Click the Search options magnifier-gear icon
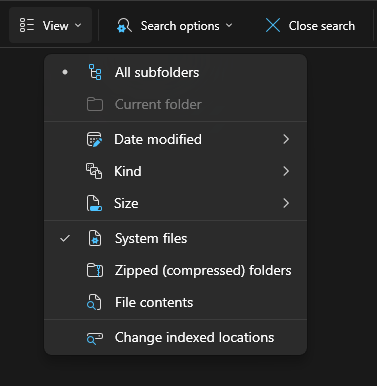This screenshot has width=377, height=386. (x=124, y=26)
